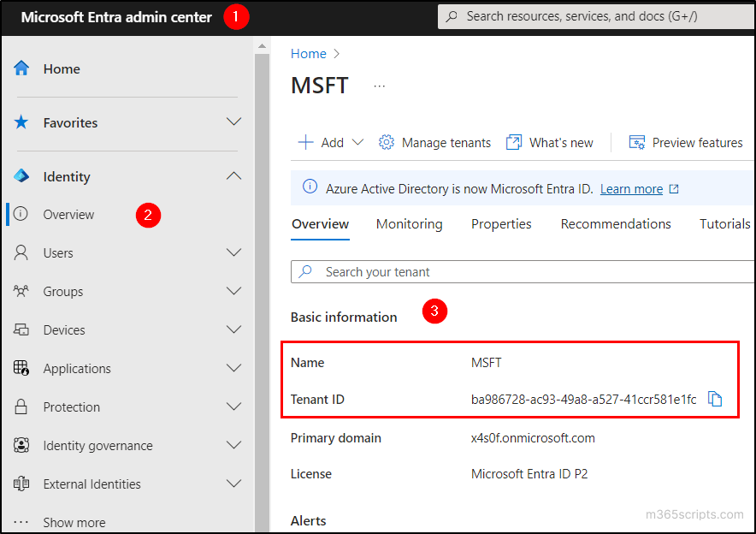756x534 pixels.
Task: Open Users from the sidebar icon
Action: coord(21,252)
